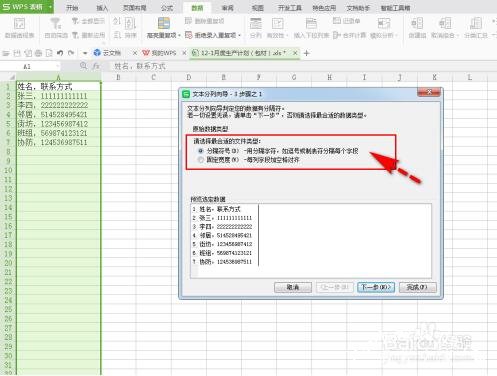Open the 智能工具箱 ribbon tab
The height and width of the screenshot is (376, 497).
tap(395, 8)
